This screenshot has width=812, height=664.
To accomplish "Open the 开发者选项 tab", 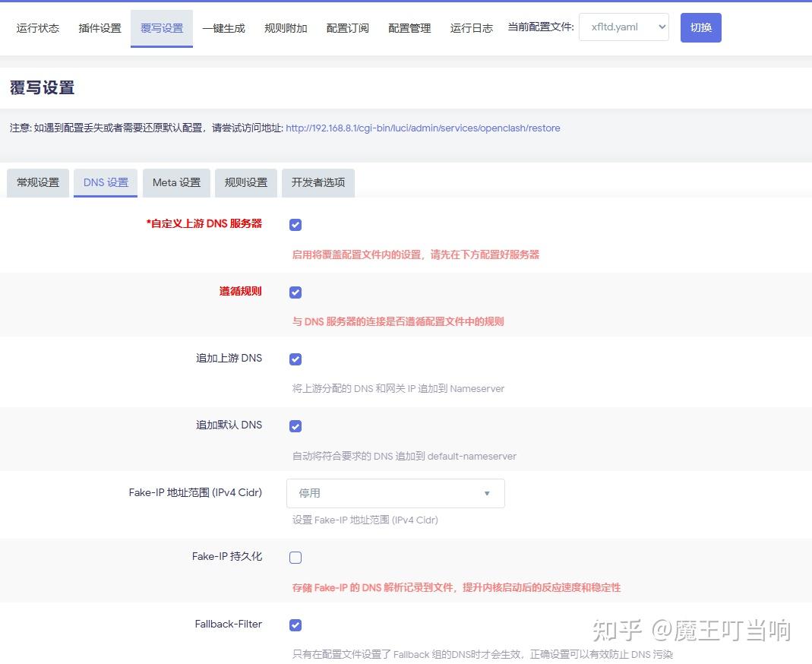I will click(x=318, y=182).
